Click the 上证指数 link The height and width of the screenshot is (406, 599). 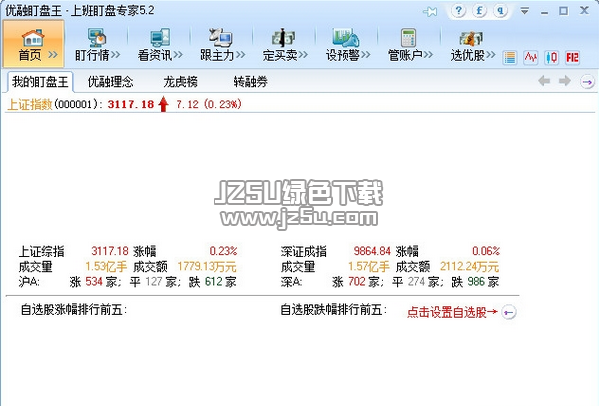[x=30, y=104]
